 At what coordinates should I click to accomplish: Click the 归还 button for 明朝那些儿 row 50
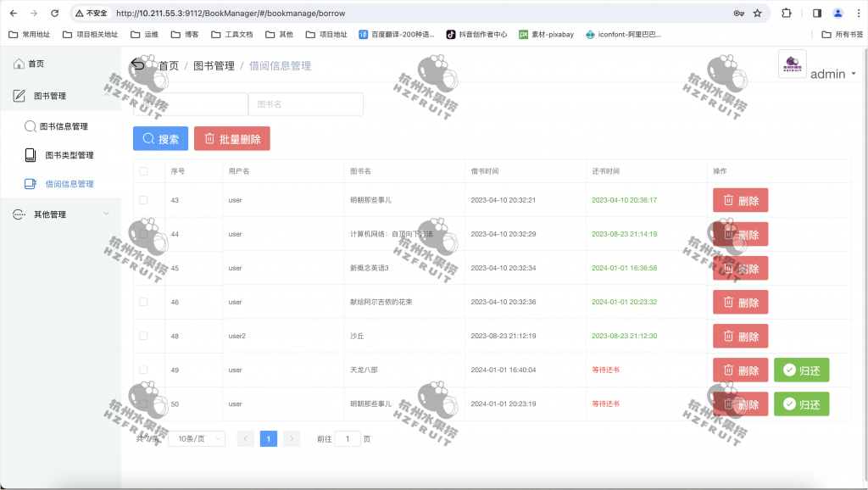(x=800, y=404)
